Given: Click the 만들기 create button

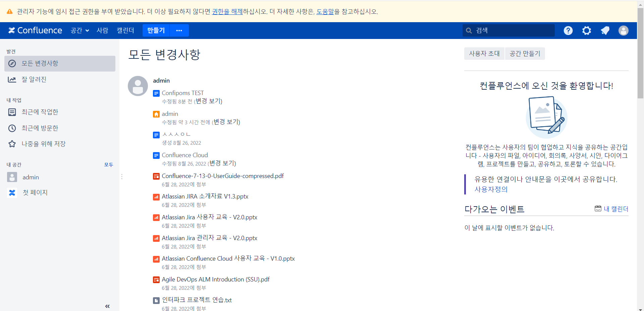Looking at the screenshot, I should [156, 31].
